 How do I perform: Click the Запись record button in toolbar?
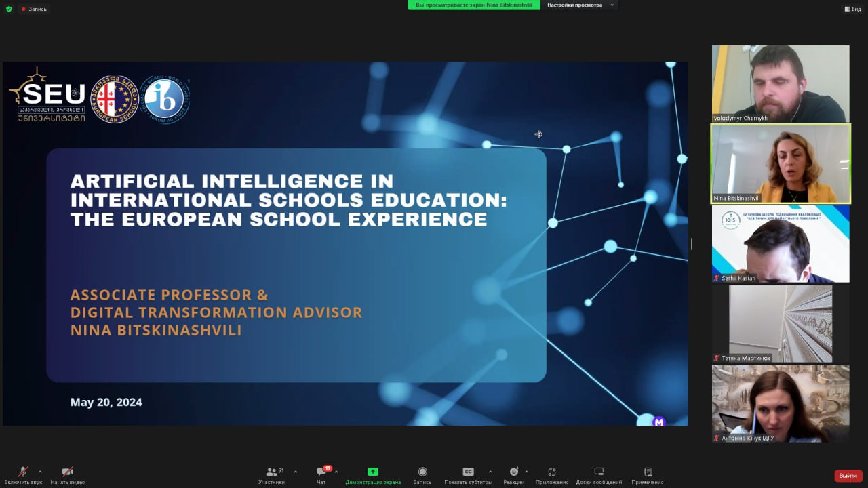[x=422, y=475]
